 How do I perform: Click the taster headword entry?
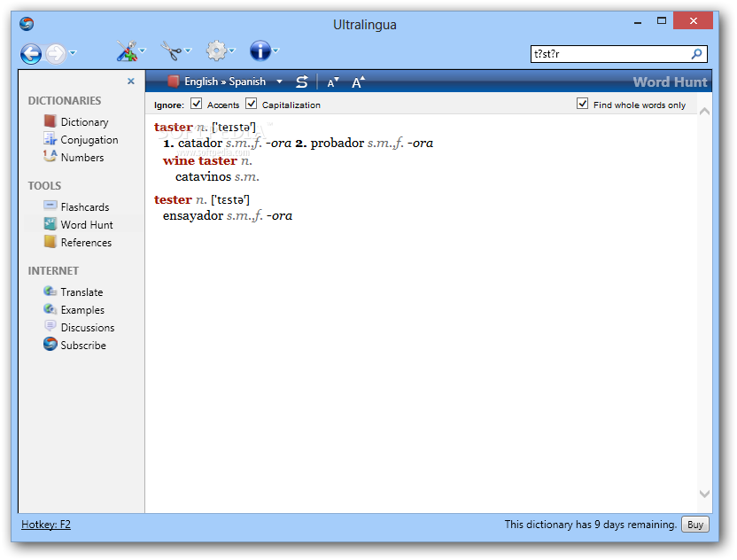[174, 127]
